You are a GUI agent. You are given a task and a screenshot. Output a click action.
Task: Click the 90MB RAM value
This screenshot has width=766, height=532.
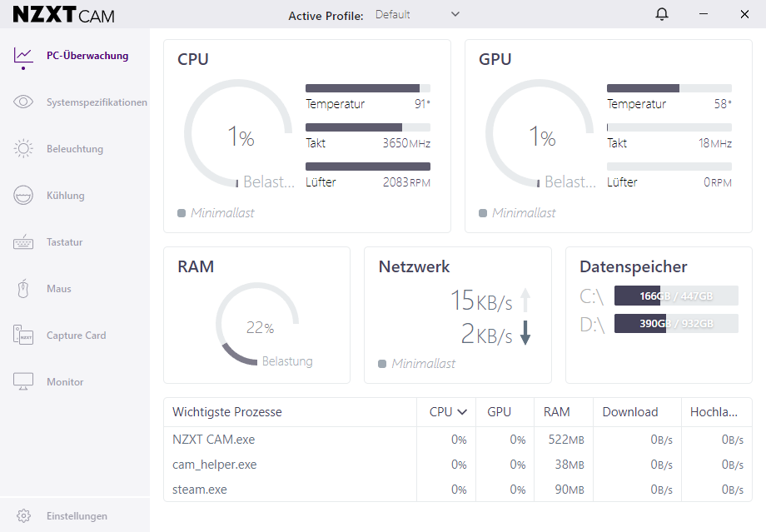pos(570,489)
